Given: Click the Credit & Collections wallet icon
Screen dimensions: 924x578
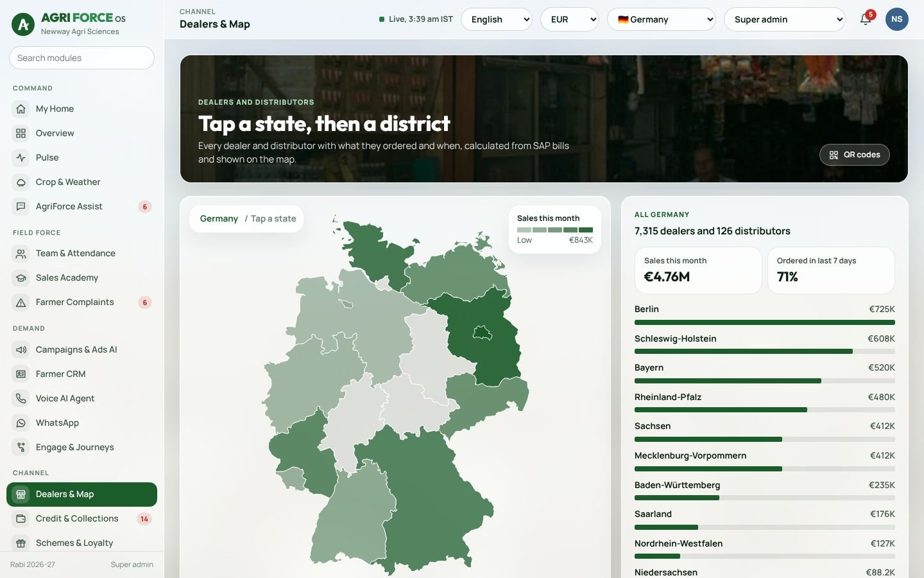Looking at the screenshot, I should tap(21, 518).
